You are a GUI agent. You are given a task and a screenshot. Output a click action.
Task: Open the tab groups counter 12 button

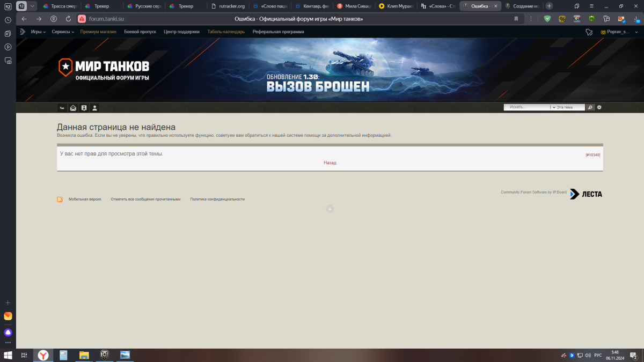click(21, 6)
